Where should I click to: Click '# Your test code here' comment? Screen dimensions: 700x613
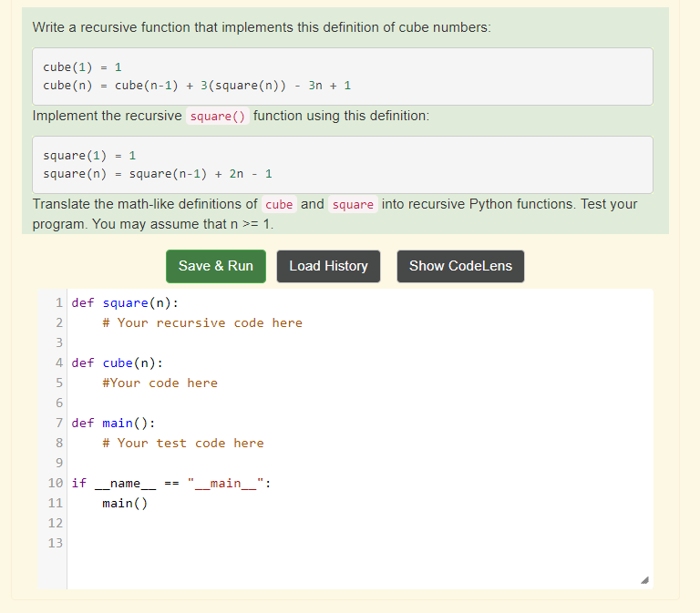(183, 443)
